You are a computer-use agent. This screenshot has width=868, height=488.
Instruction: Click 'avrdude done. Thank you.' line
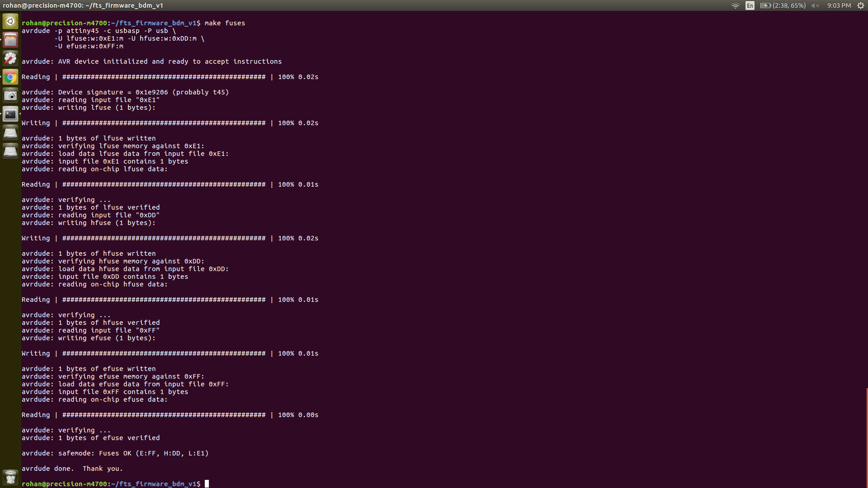click(72, 469)
